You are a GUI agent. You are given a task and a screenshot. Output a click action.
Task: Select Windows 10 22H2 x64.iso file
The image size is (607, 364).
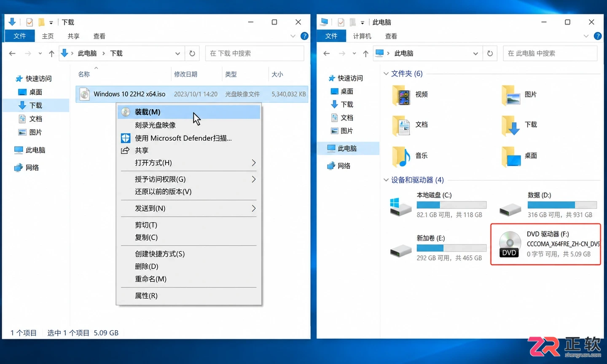(x=192, y=94)
